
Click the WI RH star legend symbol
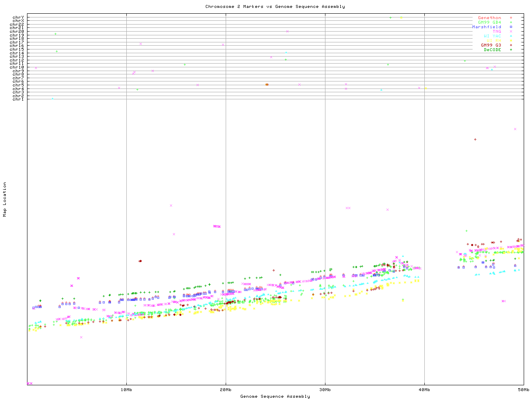pos(511,41)
